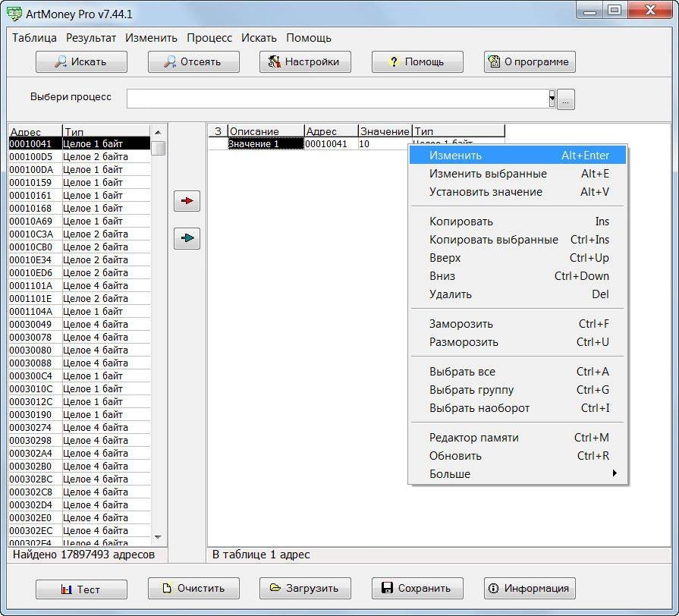Choose Изменить in the context menu
This screenshot has height=616, width=679.
click(x=518, y=155)
